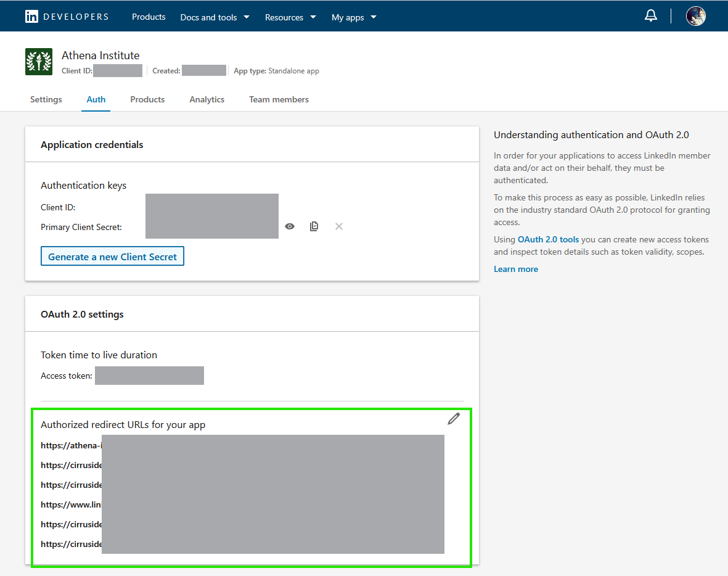Click the user profile avatar
Image resolution: width=728 pixels, height=576 pixels.
[x=695, y=16]
